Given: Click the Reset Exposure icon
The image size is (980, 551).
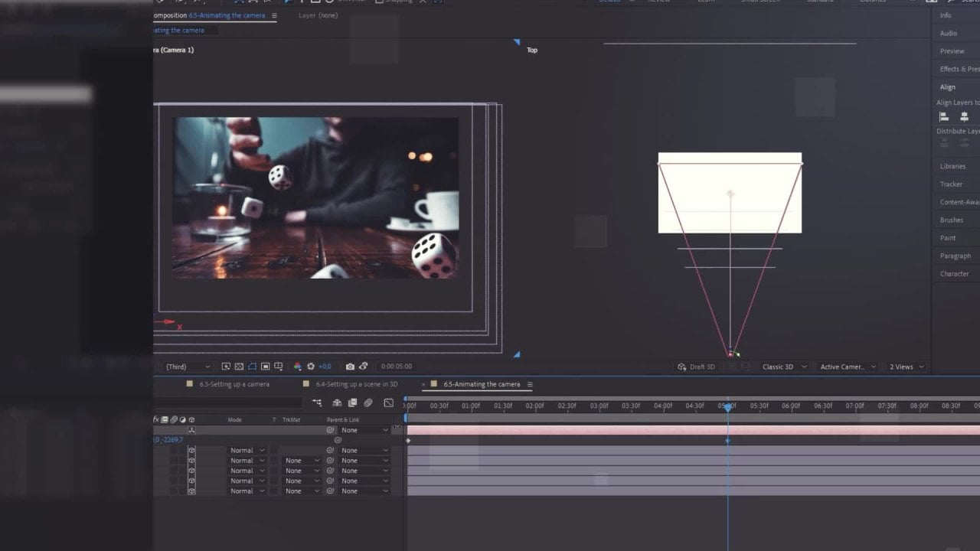Looking at the screenshot, I should 311,367.
